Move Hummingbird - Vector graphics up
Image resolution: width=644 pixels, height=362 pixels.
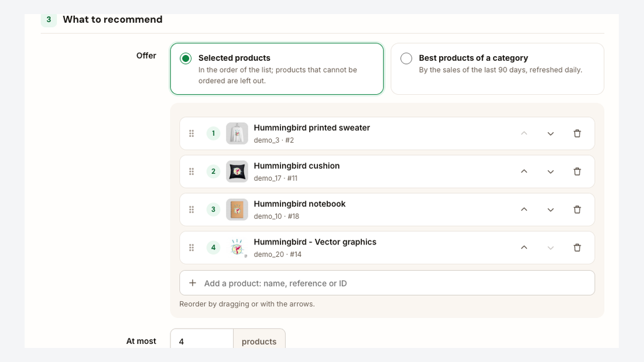[x=524, y=247]
